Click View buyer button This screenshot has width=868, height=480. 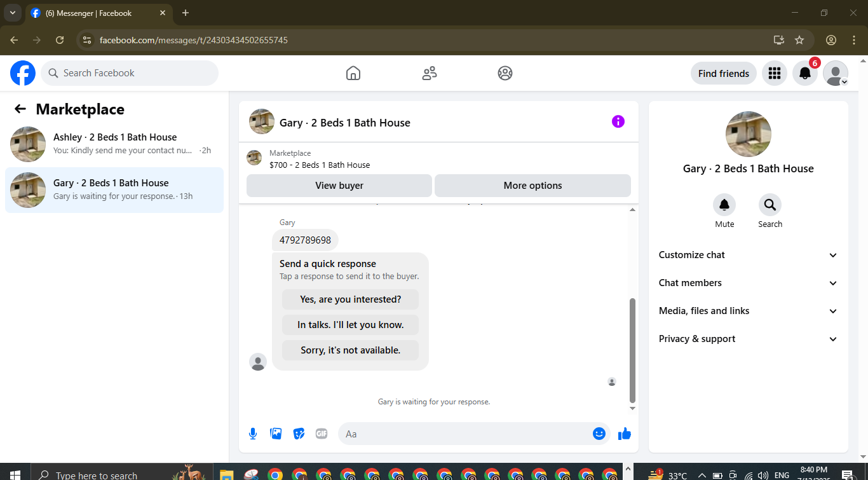click(x=339, y=186)
